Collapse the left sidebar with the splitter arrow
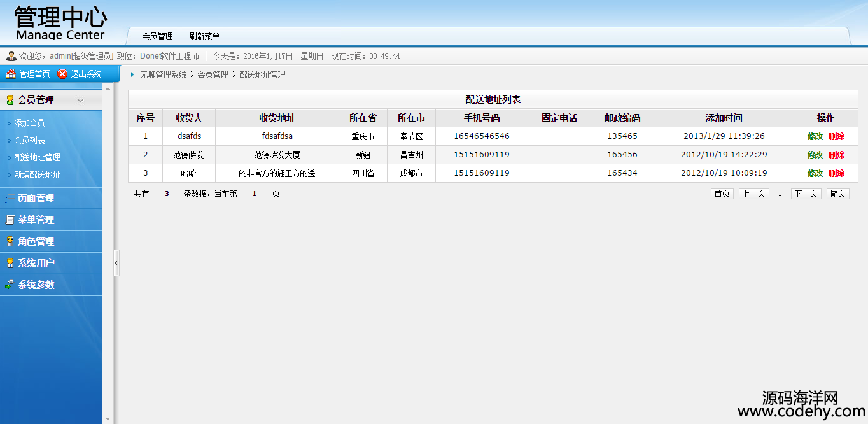 [x=116, y=263]
